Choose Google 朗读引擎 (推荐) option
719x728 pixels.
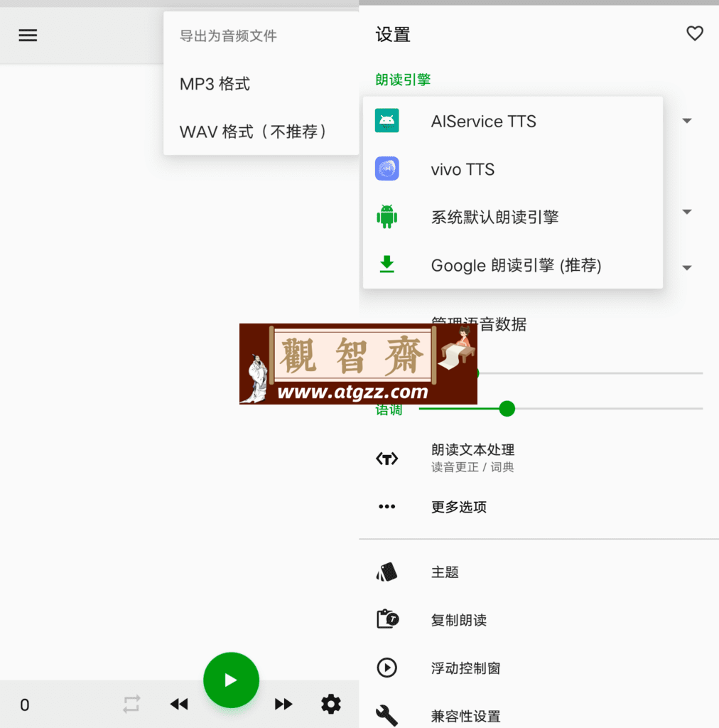point(512,265)
